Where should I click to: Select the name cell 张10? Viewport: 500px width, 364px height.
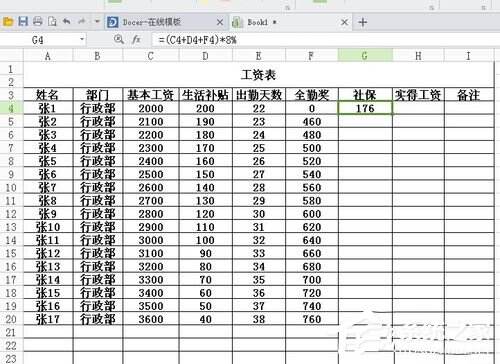point(48,227)
